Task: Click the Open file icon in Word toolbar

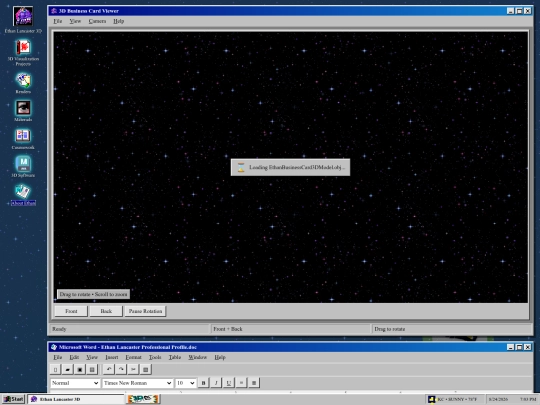Action: coord(68,370)
